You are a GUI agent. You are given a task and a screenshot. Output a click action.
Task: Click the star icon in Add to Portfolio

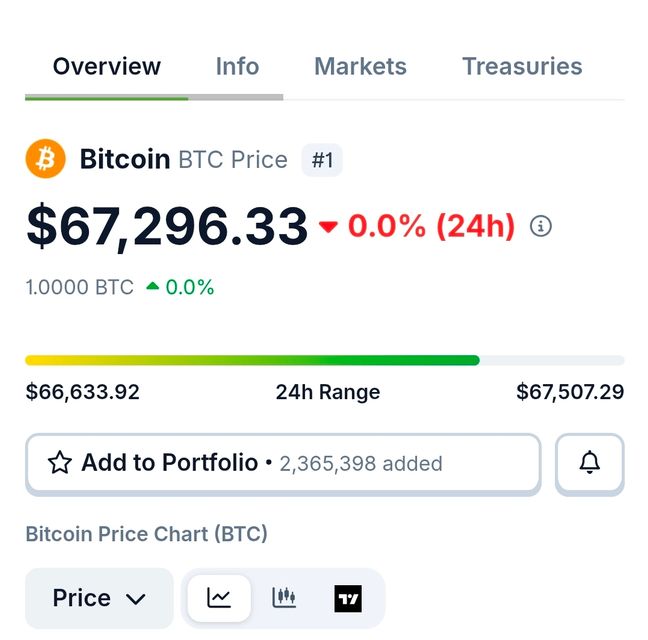(x=60, y=463)
